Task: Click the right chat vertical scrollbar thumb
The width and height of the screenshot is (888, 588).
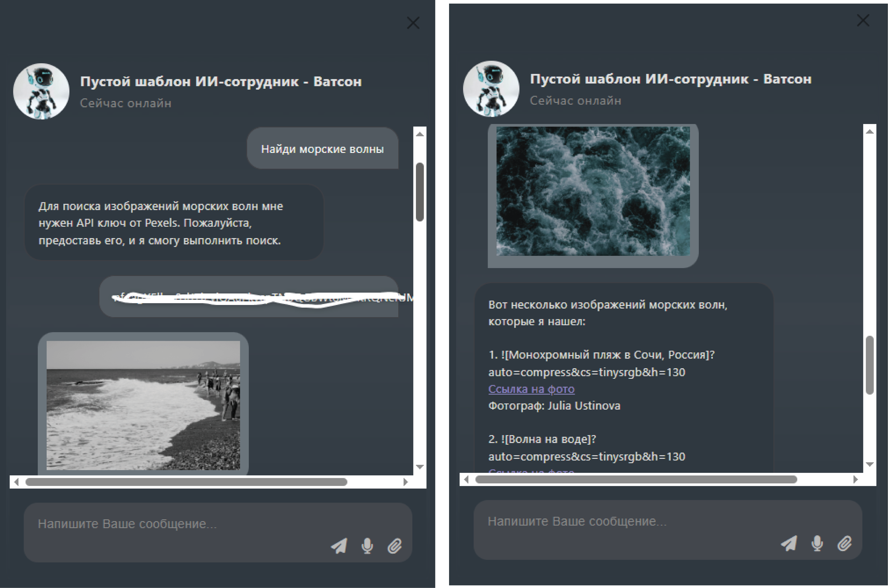Action: pos(870,365)
